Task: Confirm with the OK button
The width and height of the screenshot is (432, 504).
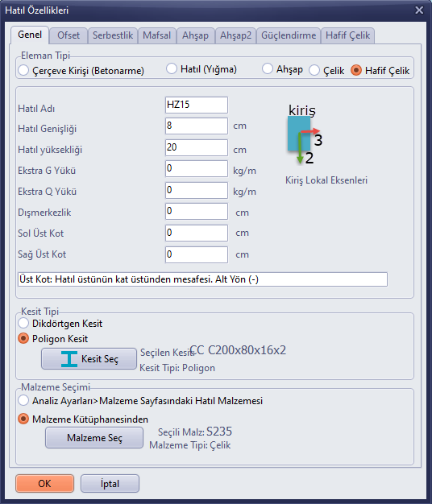Action: tap(44, 483)
